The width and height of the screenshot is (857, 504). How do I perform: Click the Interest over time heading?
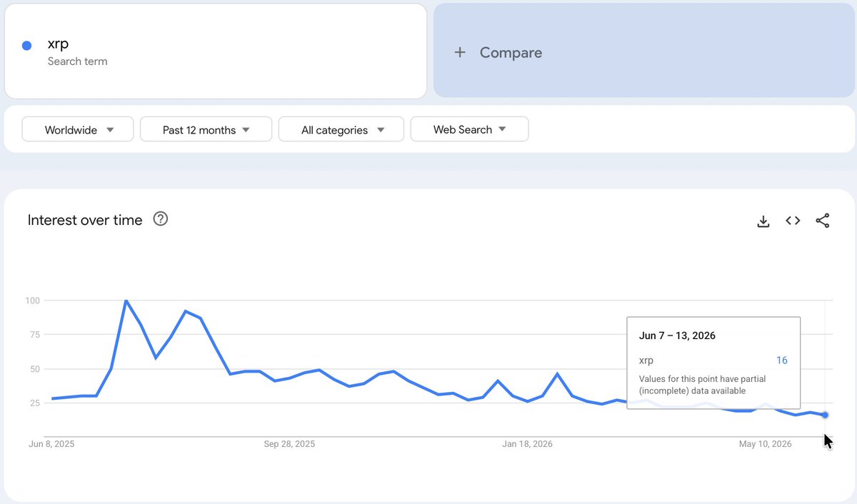click(x=85, y=220)
